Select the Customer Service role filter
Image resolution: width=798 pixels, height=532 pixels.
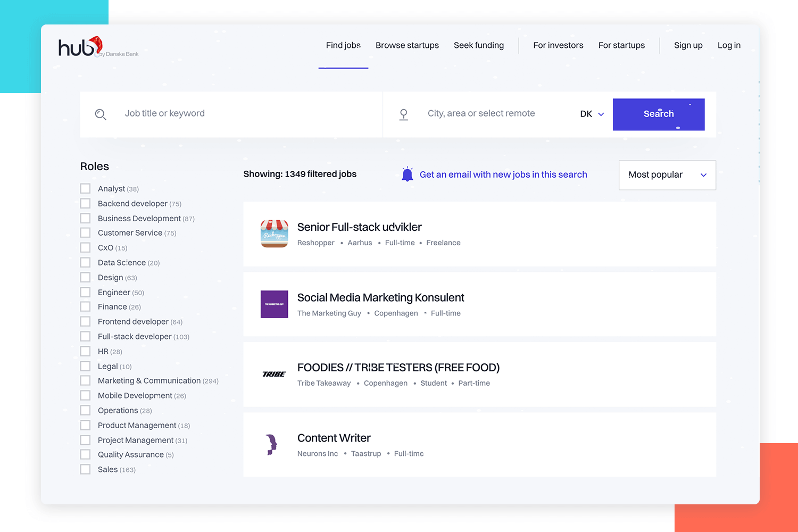coord(85,232)
